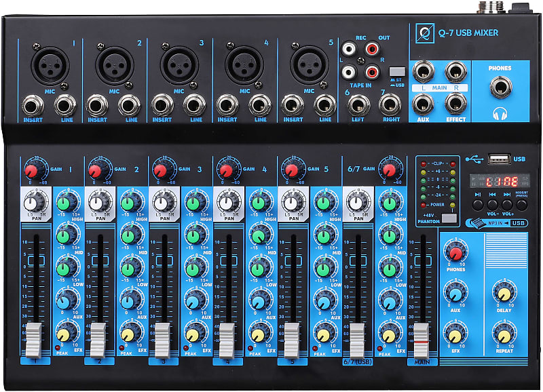The height and width of the screenshot is (392, 543).
Task: Click the red LINE LED display
Action: [501, 180]
